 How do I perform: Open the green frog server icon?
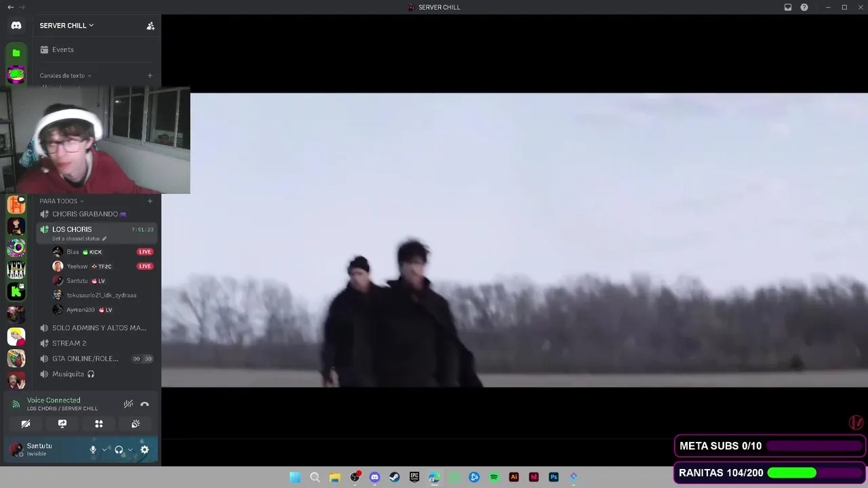pyautogui.click(x=16, y=75)
